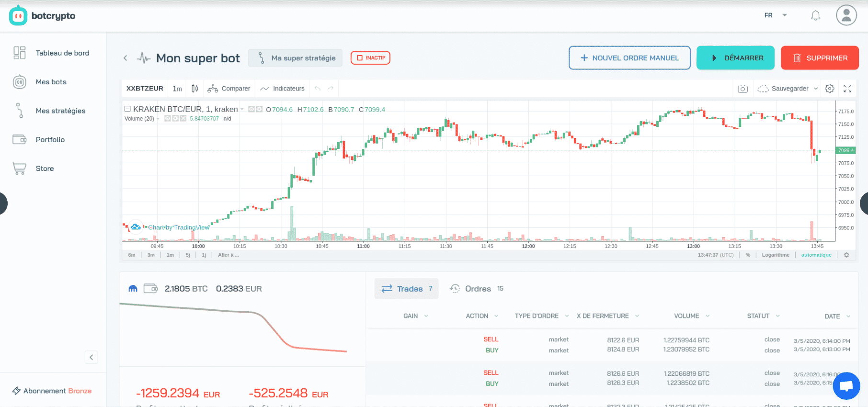Open the botcrypto logo home link
Image resolution: width=868 pixels, height=407 pixels.
[x=42, y=16]
